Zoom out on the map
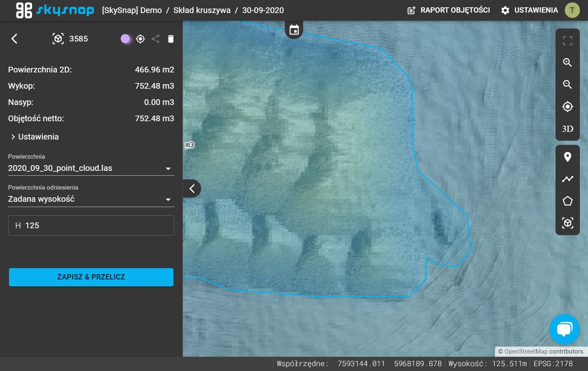Screen dimensions: 588x371 567,84
